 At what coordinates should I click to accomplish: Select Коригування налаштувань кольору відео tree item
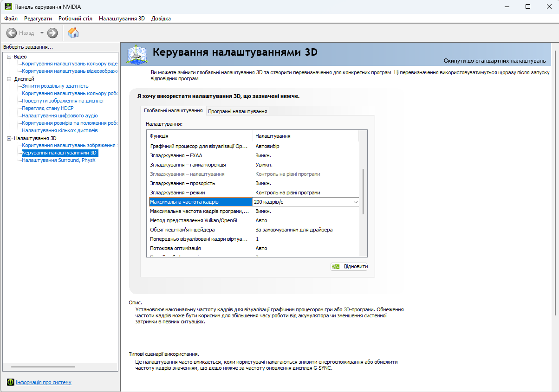(x=70, y=64)
